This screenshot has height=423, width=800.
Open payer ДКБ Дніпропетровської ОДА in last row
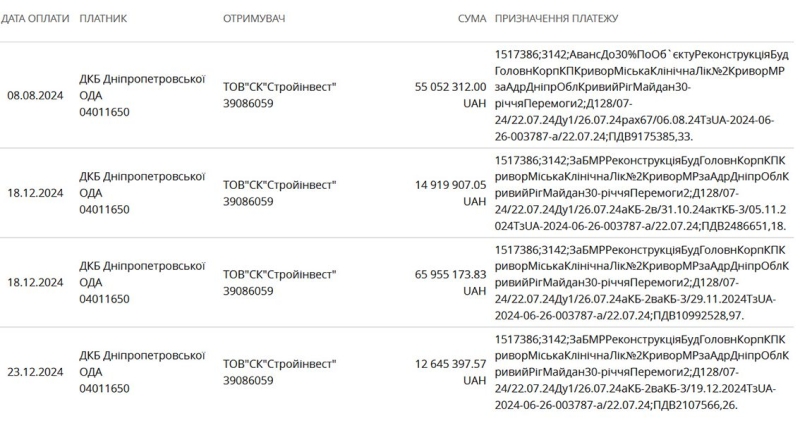pyautogui.click(x=142, y=372)
